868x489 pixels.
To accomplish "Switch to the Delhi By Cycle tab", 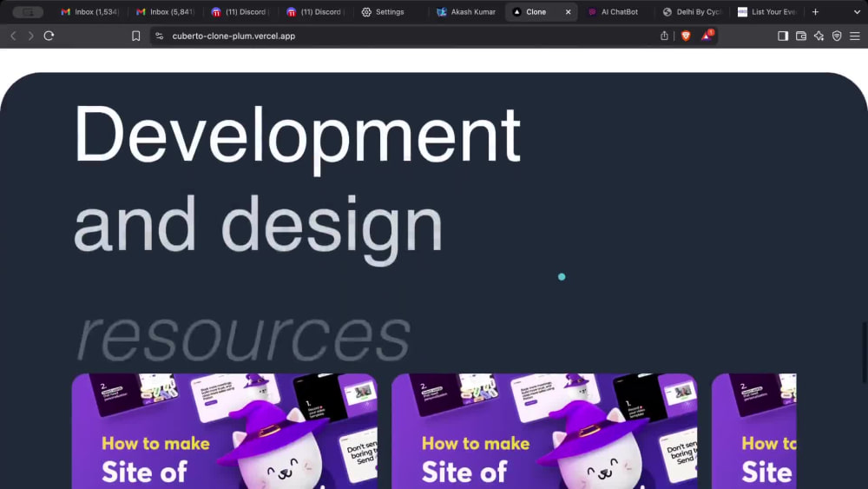I will [692, 11].
